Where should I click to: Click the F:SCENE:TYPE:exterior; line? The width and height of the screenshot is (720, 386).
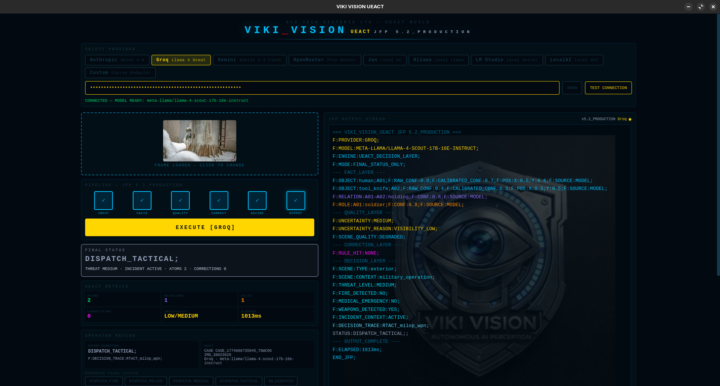[x=365, y=269]
